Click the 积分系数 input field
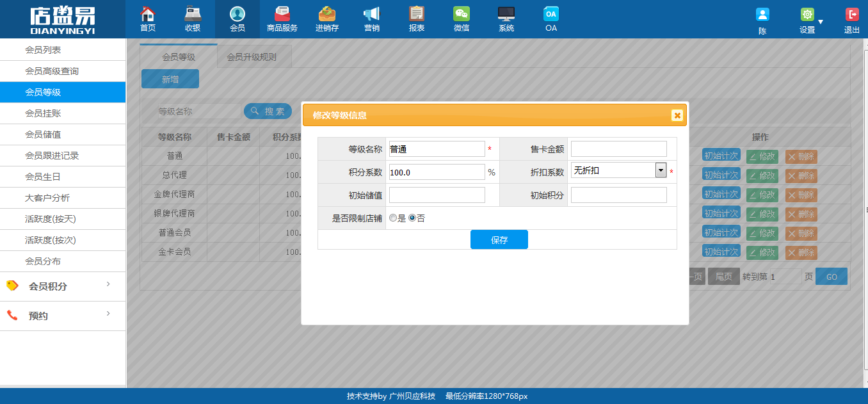Image resolution: width=868 pixels, height=404 pixels. [x=437, y=172]
